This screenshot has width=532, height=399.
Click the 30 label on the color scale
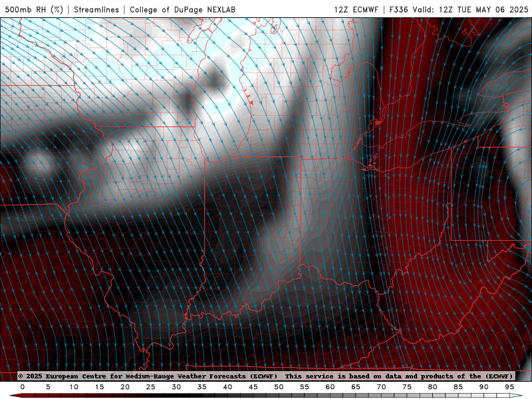[x=176, y=387]
